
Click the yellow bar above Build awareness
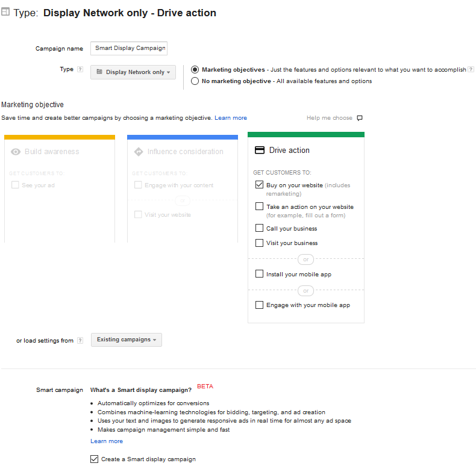click(x=60, y=137)
